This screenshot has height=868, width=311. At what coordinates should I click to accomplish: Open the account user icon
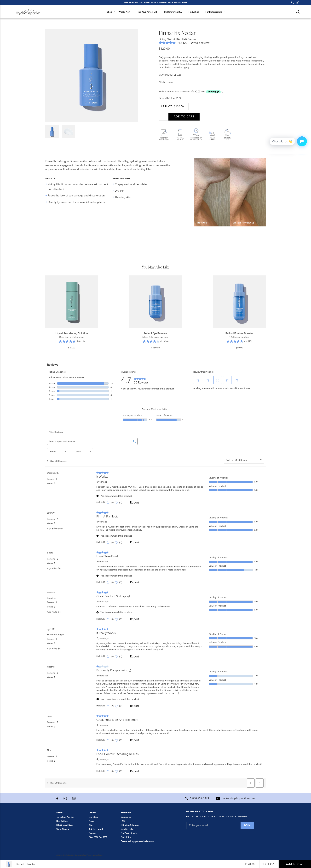[x=292, y=2]
